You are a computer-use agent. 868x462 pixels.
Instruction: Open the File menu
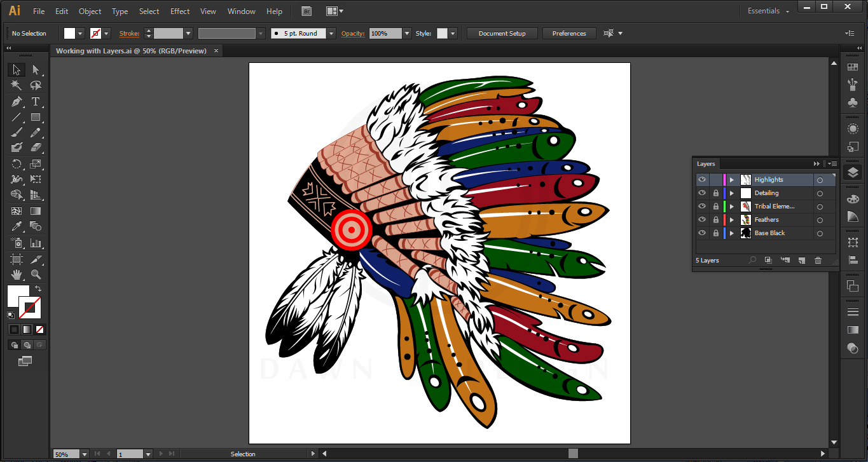[39, 11]
